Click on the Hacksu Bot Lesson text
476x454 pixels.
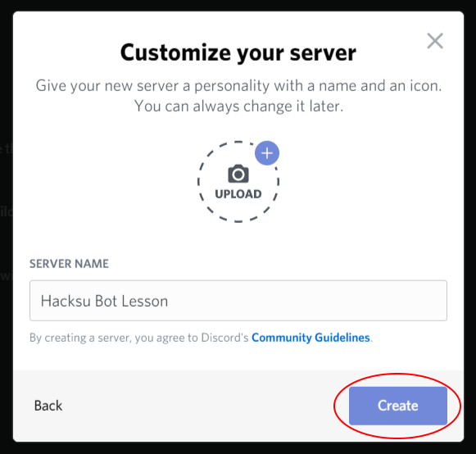point(104,302)
